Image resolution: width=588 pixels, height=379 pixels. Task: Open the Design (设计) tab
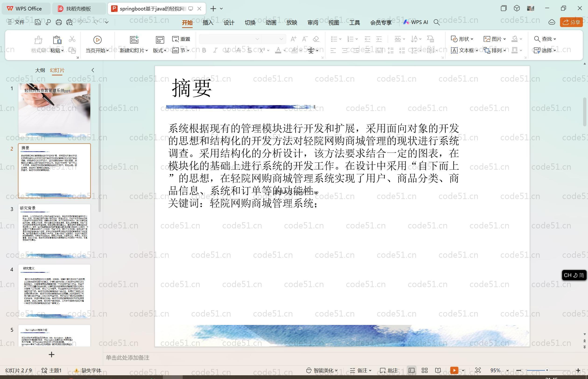click(229, 23)
